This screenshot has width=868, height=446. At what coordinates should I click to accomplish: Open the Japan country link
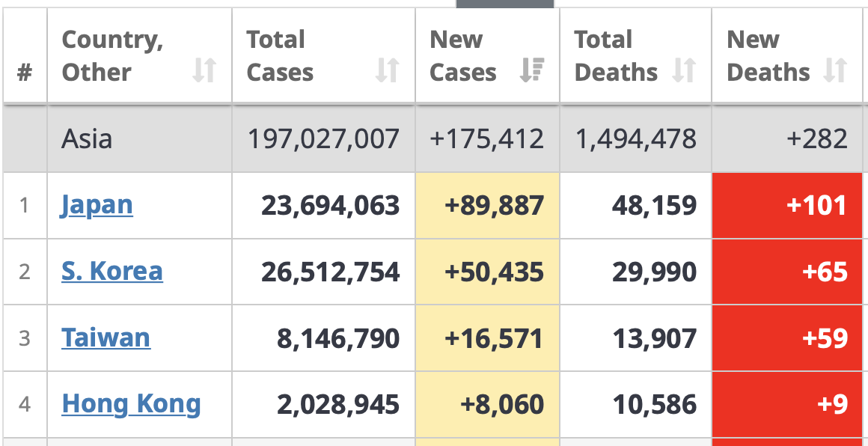click(97, 205)
